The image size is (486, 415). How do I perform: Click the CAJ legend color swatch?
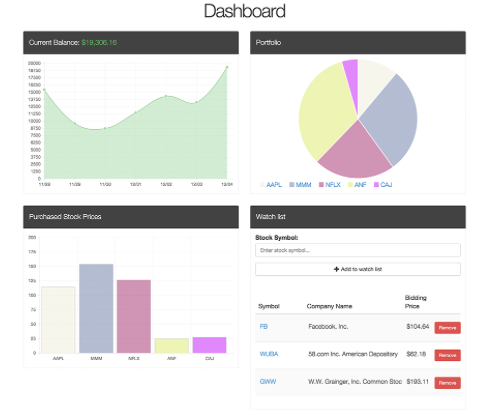(x=376, y=185)
